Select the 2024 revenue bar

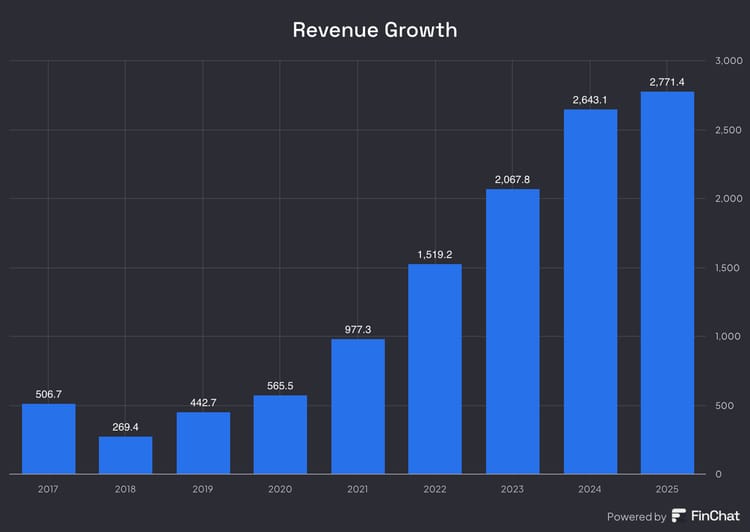pos(590,291)
